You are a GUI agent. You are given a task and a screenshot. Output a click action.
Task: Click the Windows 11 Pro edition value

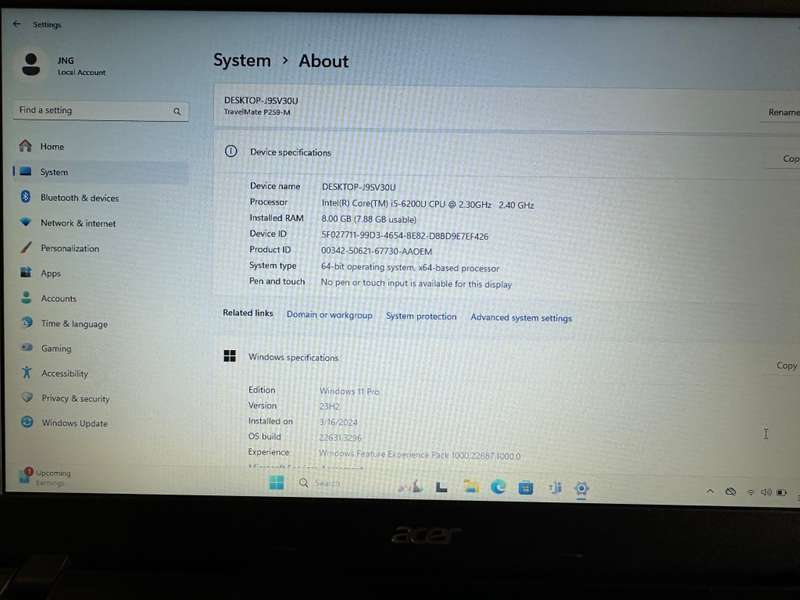(349, 391)
